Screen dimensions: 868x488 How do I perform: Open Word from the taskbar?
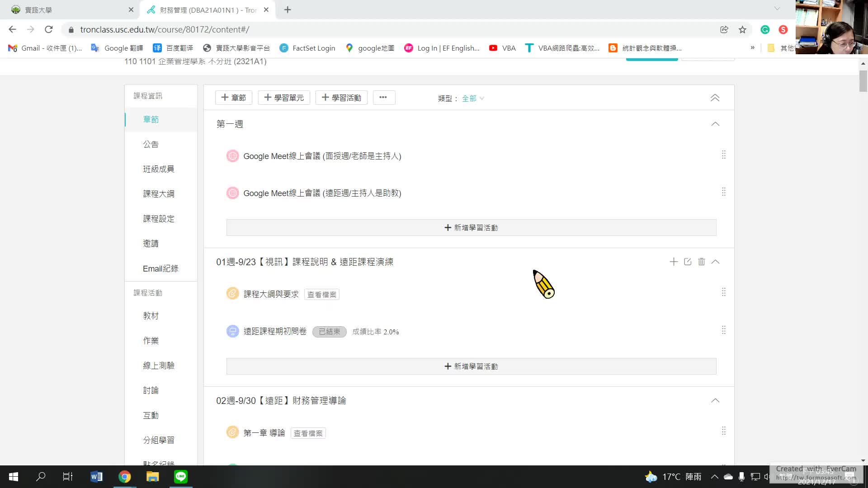pos(96,477)
